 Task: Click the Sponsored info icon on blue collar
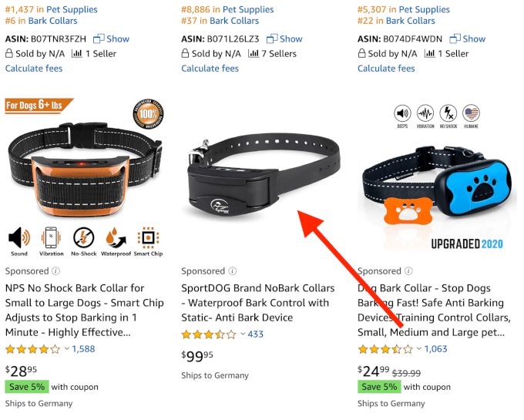[408, 271]
